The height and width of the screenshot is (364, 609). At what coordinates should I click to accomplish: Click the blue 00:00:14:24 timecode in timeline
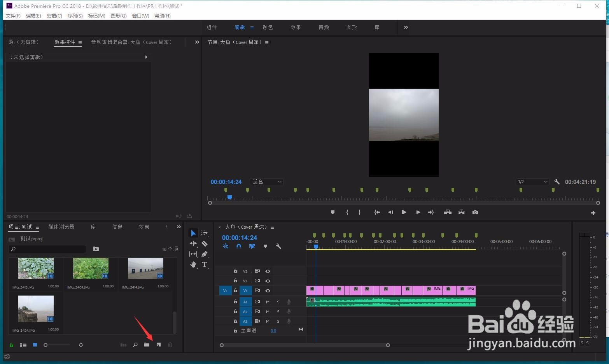pyautogui.click(x=240, y=238)
